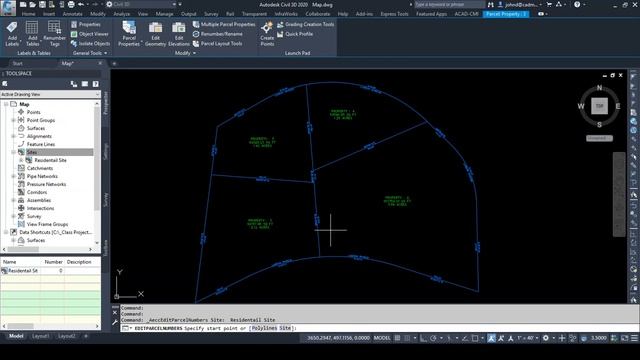Collapse the Sites tree node
This screenshot has width=640, height=360.
click(x=13, y=152)
